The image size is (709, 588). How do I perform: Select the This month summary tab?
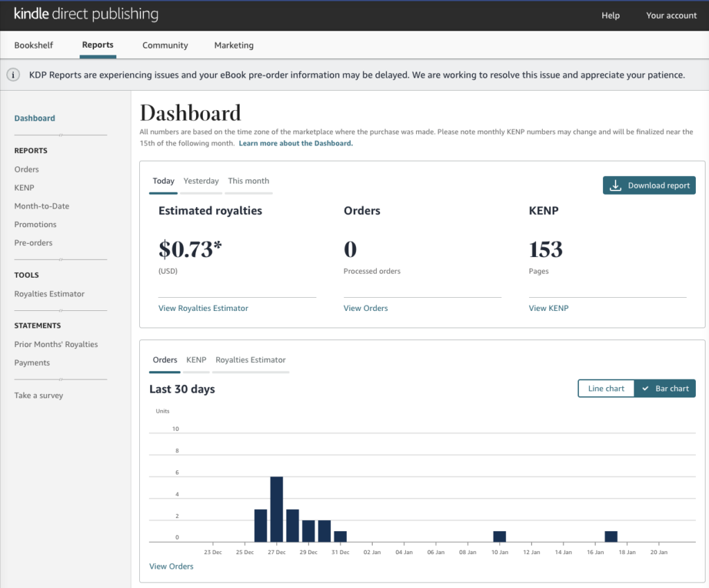[248, 181]
